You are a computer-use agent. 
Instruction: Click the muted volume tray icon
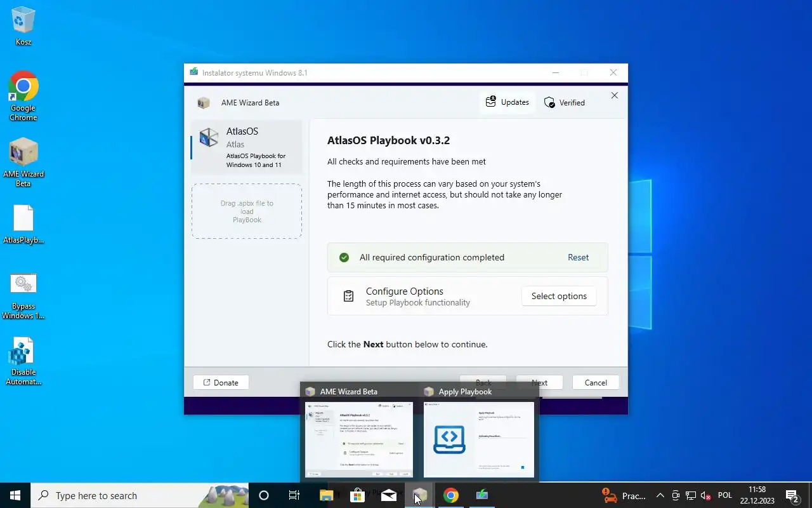pos(705,495)
